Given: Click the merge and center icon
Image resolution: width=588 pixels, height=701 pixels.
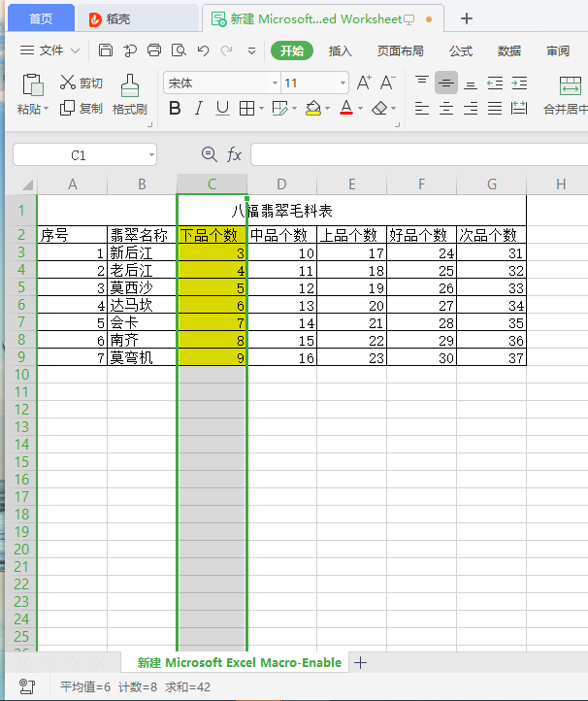Looking at the screenshot, I should point(571,85).
